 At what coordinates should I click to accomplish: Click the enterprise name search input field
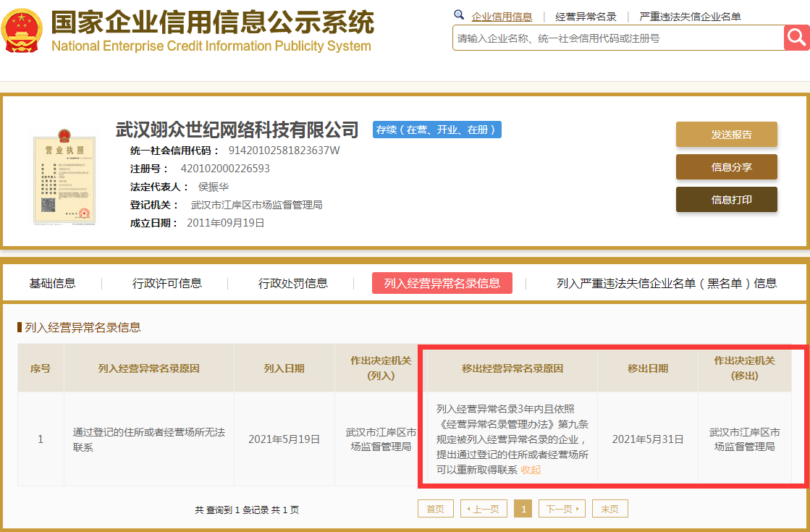617,38
